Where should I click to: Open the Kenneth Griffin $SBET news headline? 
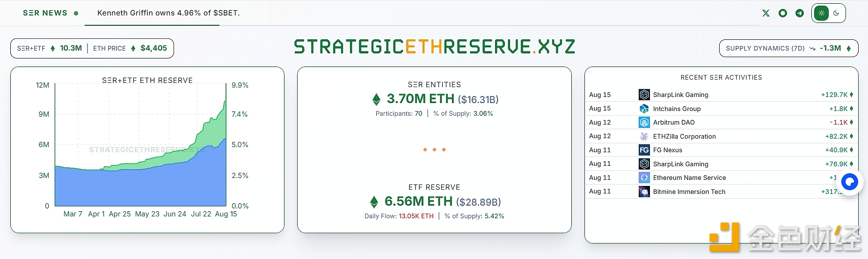pos(168,13)
